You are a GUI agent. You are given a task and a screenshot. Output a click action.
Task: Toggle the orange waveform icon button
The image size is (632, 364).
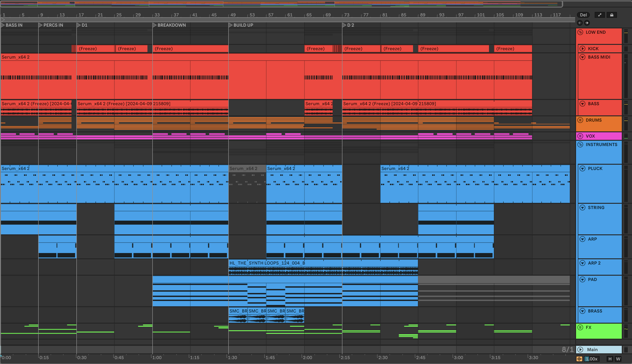click(579, 359)
